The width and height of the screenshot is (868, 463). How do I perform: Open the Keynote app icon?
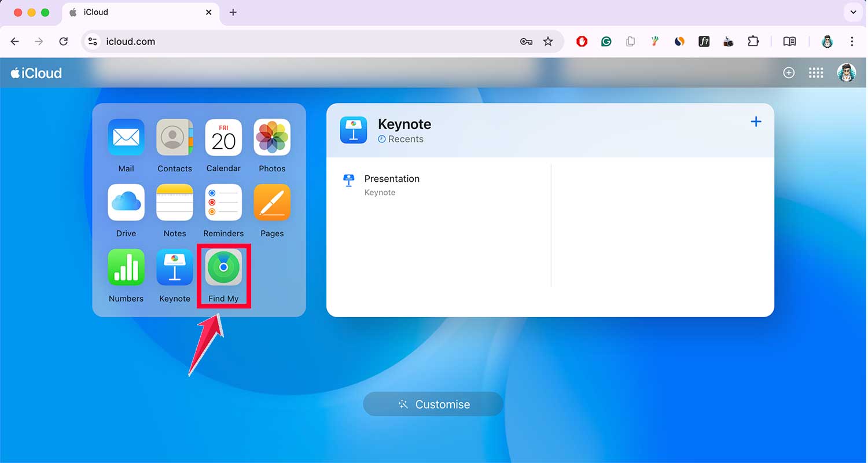tap(174, 267)
